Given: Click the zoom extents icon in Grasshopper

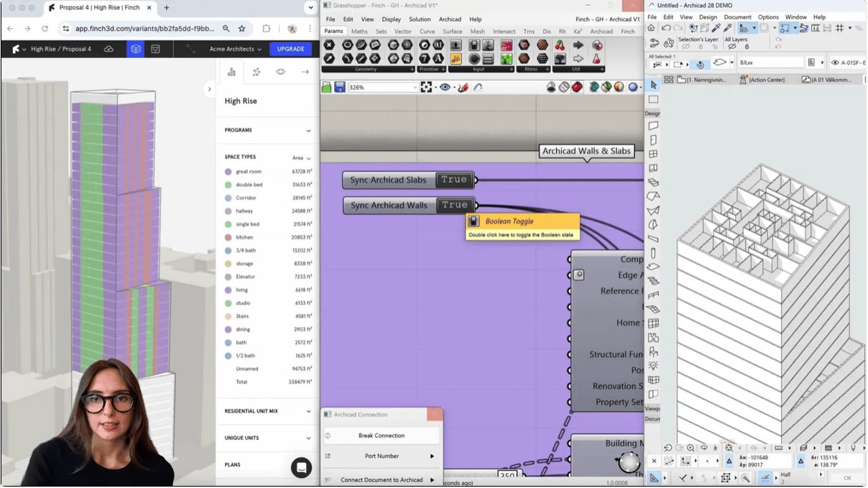Looking at the screenshot, I should click(426, 87).
